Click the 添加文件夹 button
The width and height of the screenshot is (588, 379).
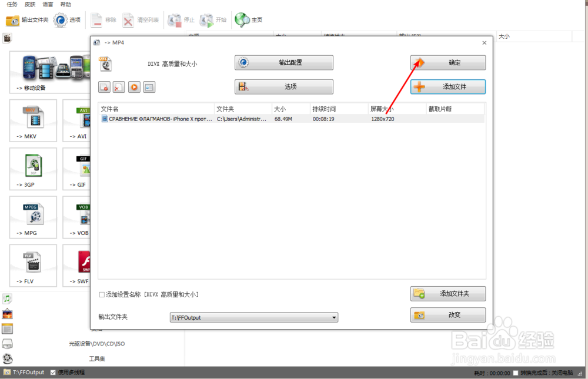pyautogui.click(x=447, y=294)
